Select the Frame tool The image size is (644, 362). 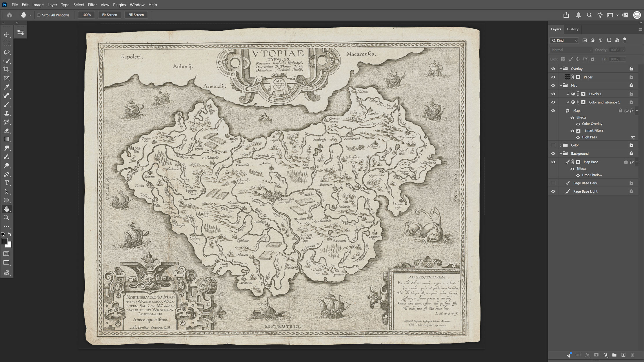point(6,78)
